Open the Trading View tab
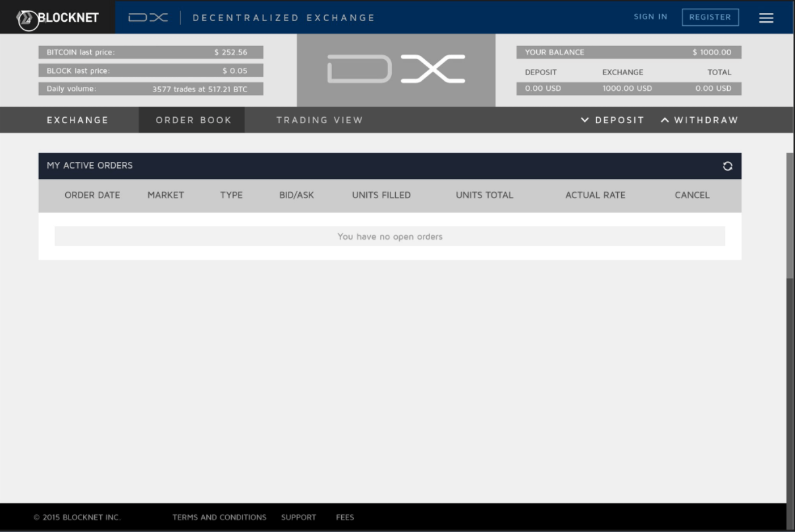795x532 pixels. [x=319, y=120]
